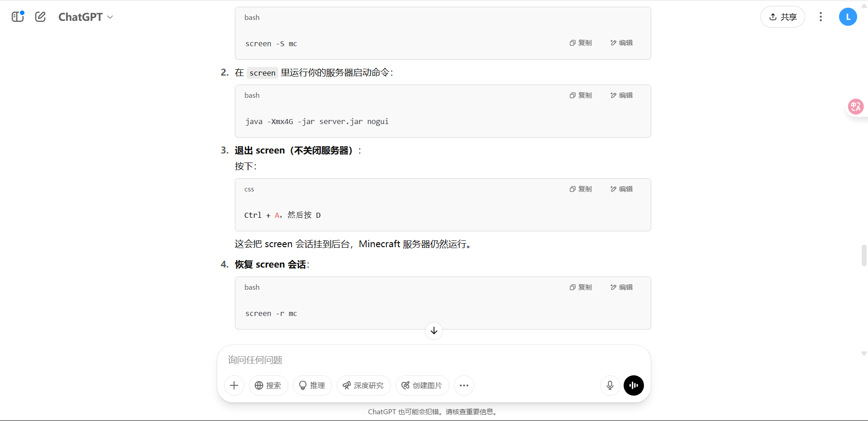Copy the java -Xmx4G server command
The width and height of the screenshot is (868, 421).
tap(581, 95)
